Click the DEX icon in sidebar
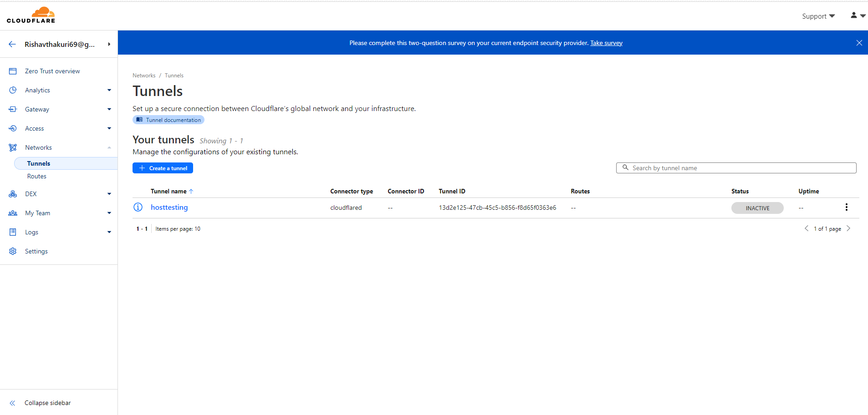This screenshot has width=868, height=415. coord(13,194)
